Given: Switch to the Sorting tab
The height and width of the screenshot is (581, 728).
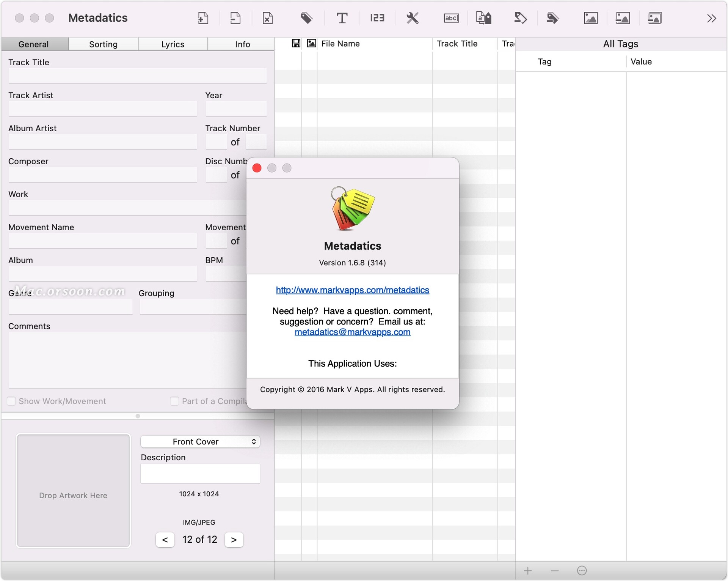Looking at the screenshot, I should (103, 44).
